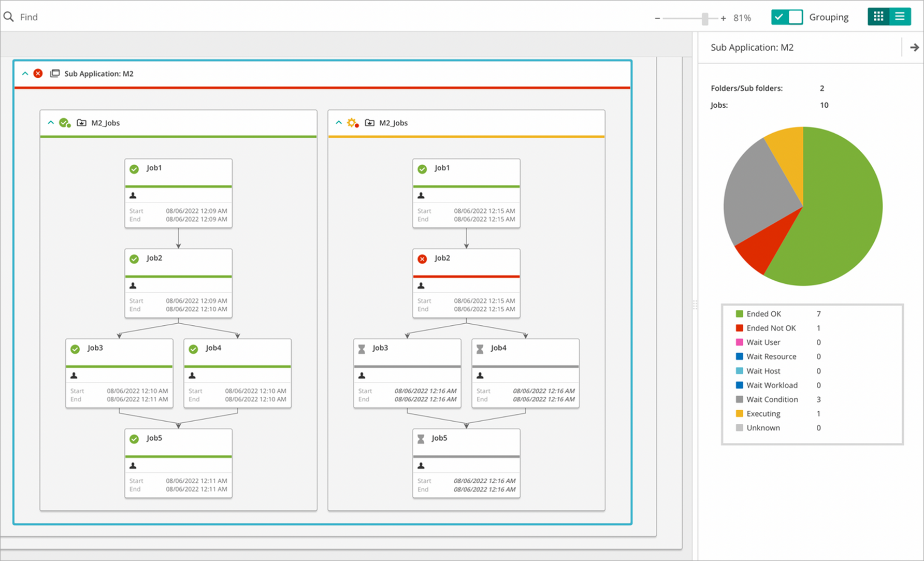Click the "Executing" legend label
Image resolution: width=924 pixels, height=561 pixels.
click(763, 414)
